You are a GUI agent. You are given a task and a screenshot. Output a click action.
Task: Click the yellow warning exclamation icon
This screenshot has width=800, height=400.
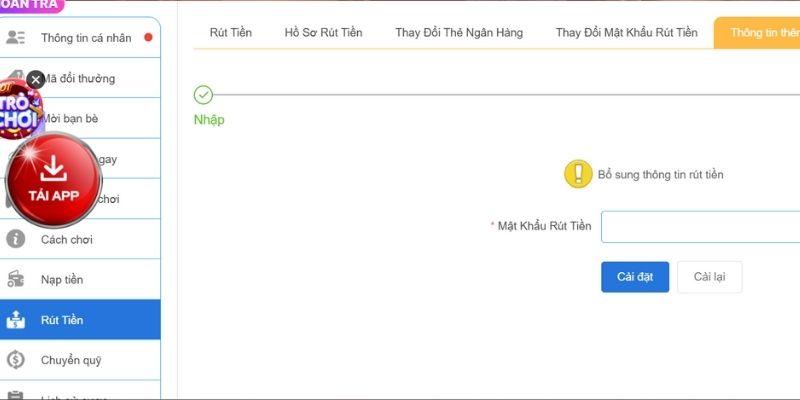tap(578, 174)
